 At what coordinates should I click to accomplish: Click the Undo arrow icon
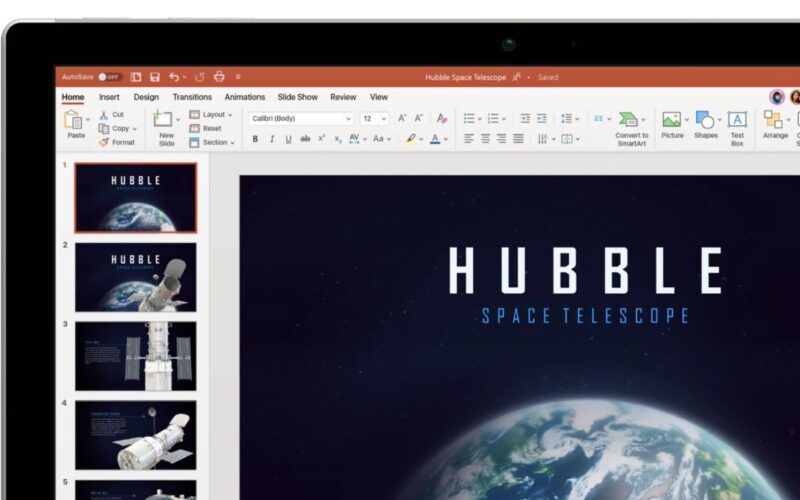(x=174, y=77)
